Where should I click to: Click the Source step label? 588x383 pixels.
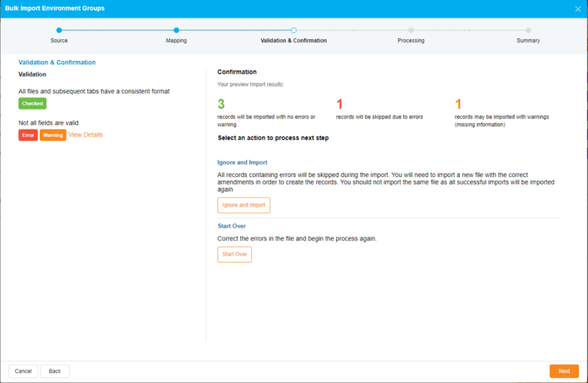59,41
